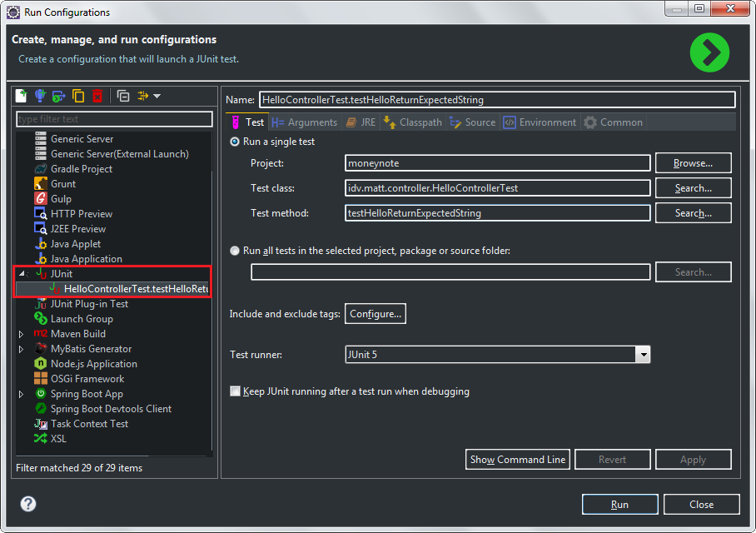This screenshot has height=533, width=756.
Task: Click the New prototype icon
Action: tap(40, 96)
